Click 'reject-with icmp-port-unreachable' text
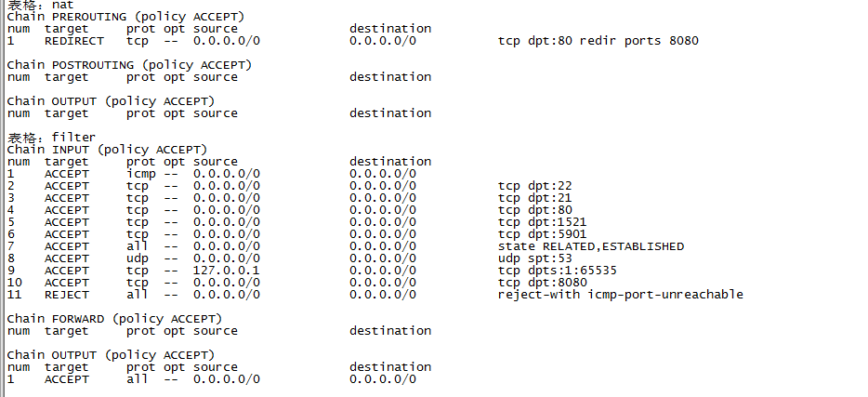Viewport: 868px width, 397px height. [621, 295]
